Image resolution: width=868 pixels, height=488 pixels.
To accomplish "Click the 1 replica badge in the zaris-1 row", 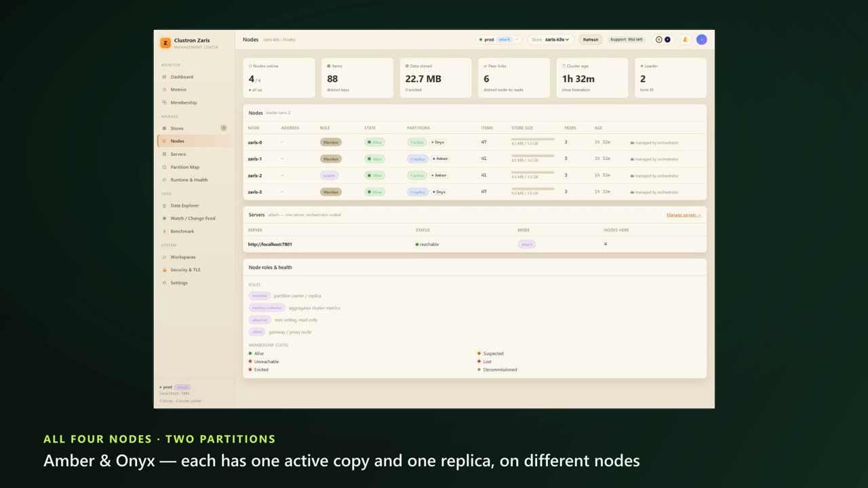I will [417, 159].
